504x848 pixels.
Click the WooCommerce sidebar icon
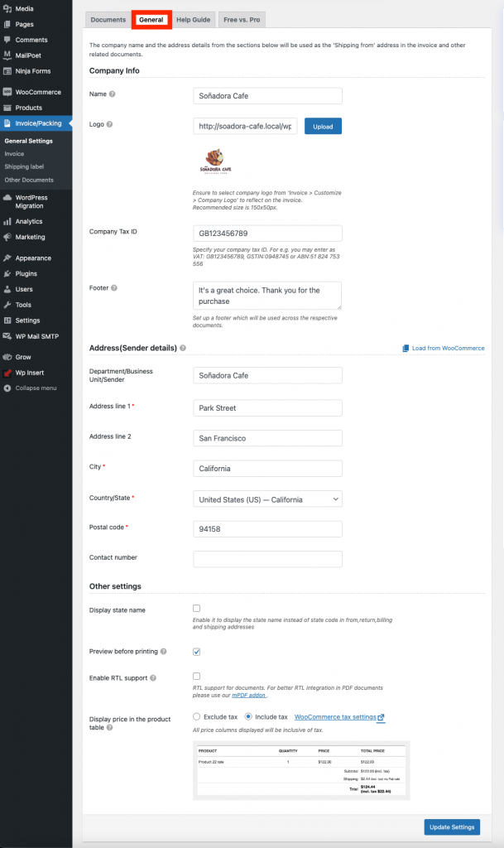7,92
